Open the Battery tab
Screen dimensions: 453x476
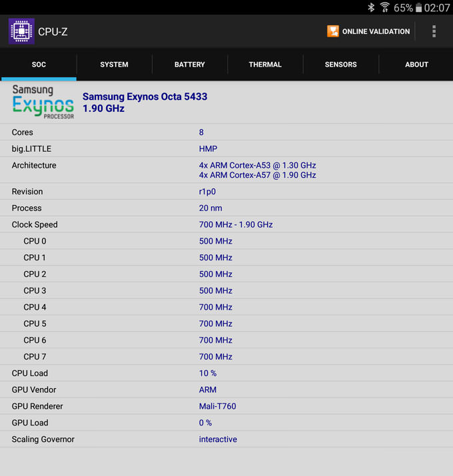[190, 65]
